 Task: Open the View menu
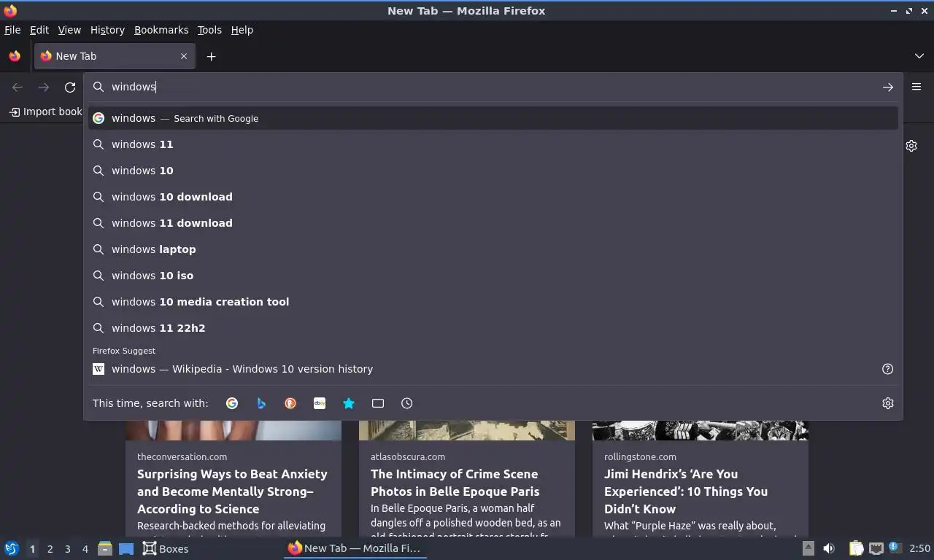tap(69, 30)
